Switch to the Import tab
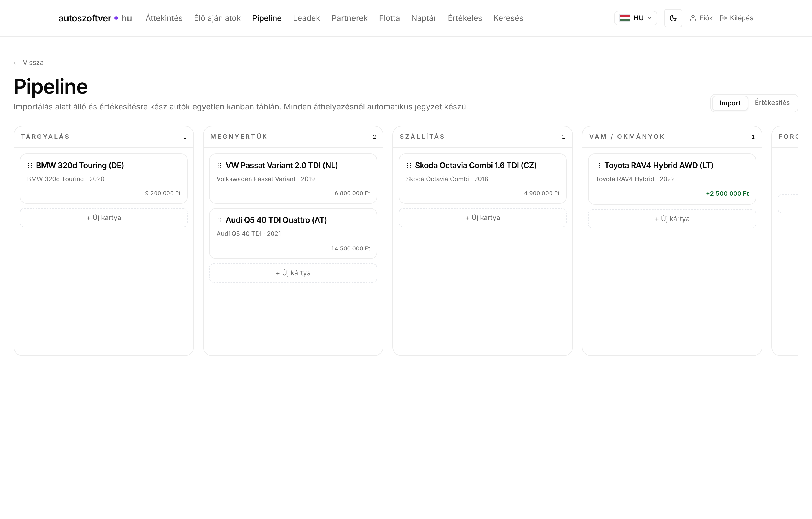 (730, 103)
